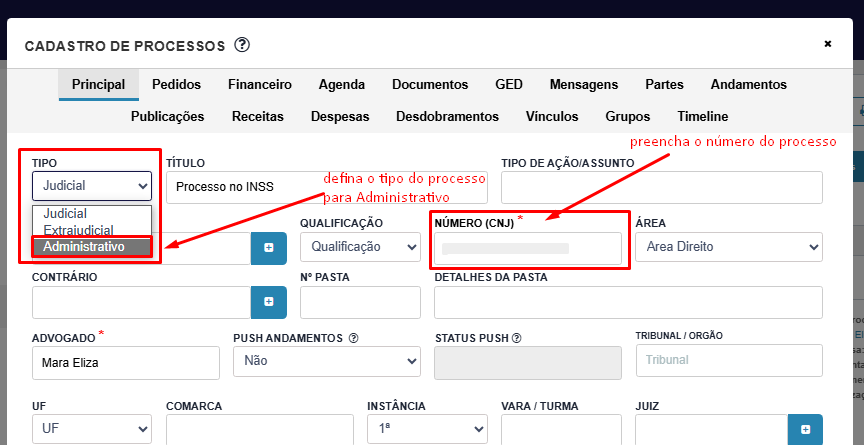The image size is (864, 445).
Task: Switch to the Desdobramentos tab
Action: [447, 117]
